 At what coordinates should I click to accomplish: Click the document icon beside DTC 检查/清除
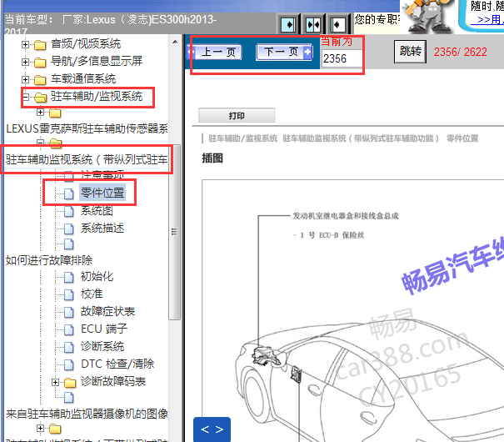click(68, 364)
